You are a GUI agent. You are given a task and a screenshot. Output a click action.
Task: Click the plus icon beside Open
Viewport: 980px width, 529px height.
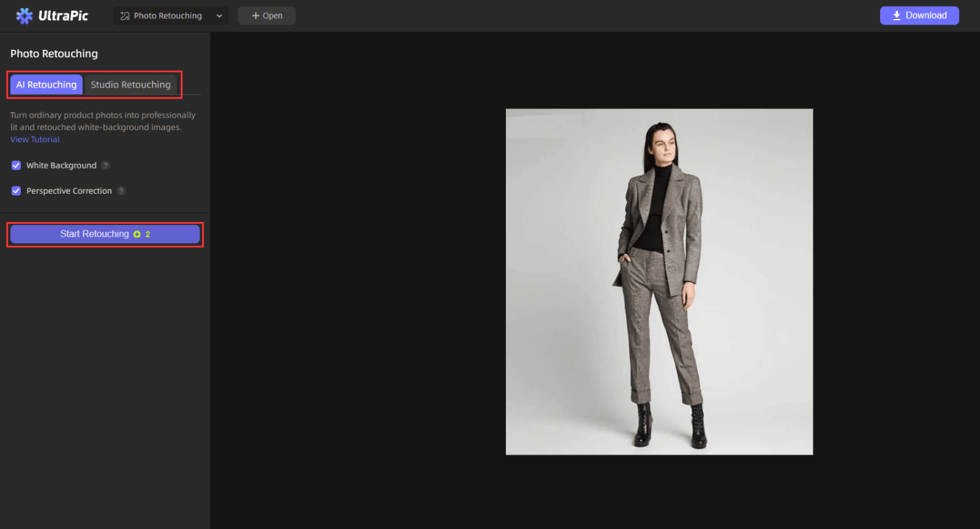(255, 16)
